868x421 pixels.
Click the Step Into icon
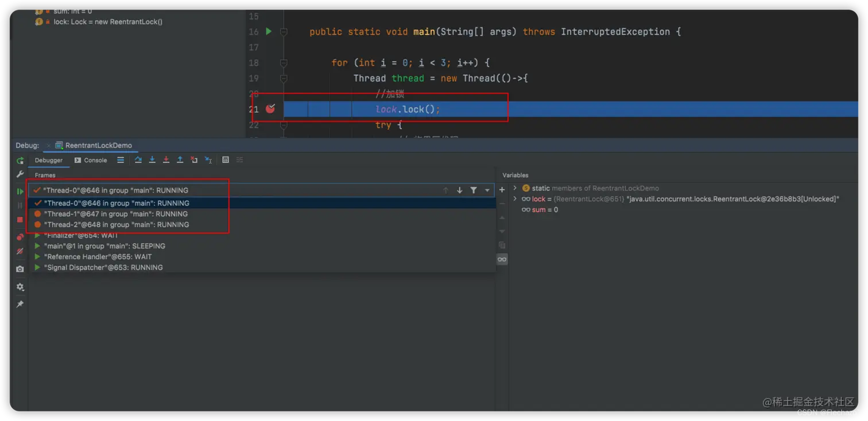click(152, 160)
